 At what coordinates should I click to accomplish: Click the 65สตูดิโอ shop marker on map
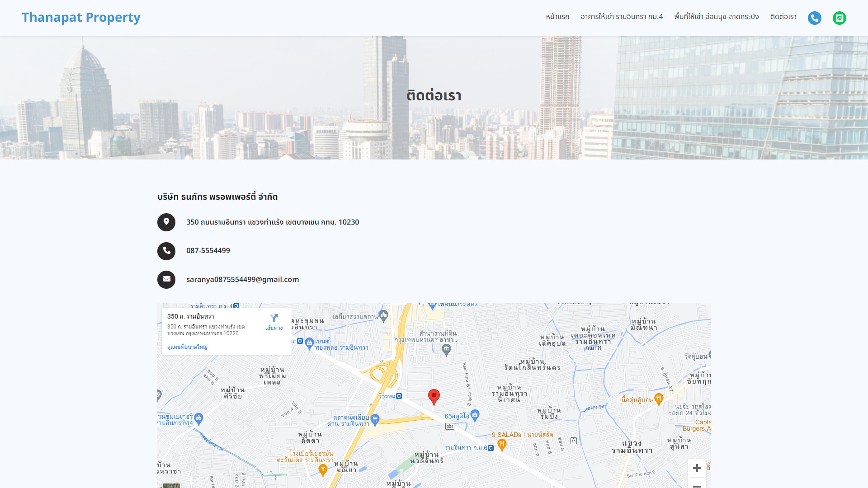(x=475, y=415)
